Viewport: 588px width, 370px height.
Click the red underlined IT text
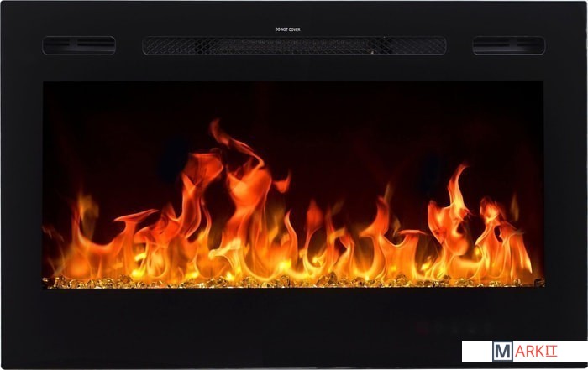point(549,352)
